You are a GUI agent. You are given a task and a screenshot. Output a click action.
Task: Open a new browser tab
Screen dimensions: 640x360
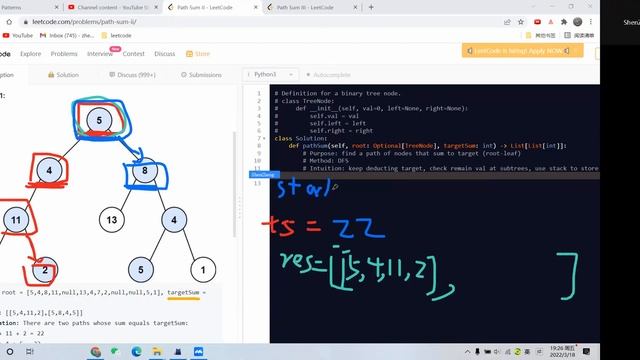pyautogui.click(x=371, y=7)
